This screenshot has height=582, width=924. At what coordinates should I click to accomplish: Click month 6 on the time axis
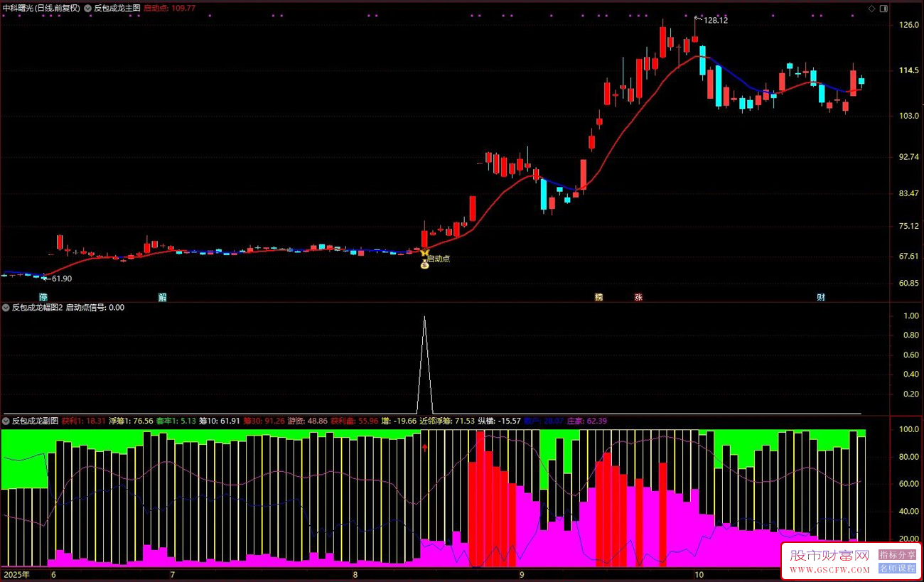pos(53,574)
